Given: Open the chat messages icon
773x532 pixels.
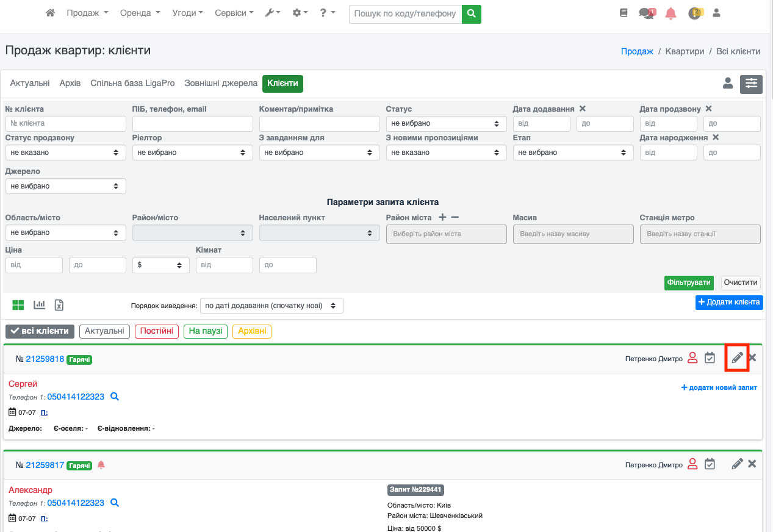Looking at the screenshot, I should coord(646,13).
